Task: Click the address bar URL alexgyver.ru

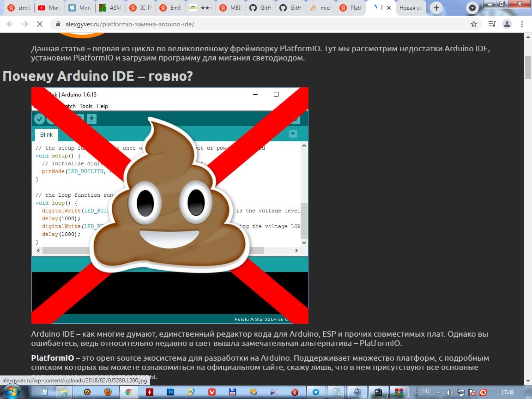Action: (130, 24)
